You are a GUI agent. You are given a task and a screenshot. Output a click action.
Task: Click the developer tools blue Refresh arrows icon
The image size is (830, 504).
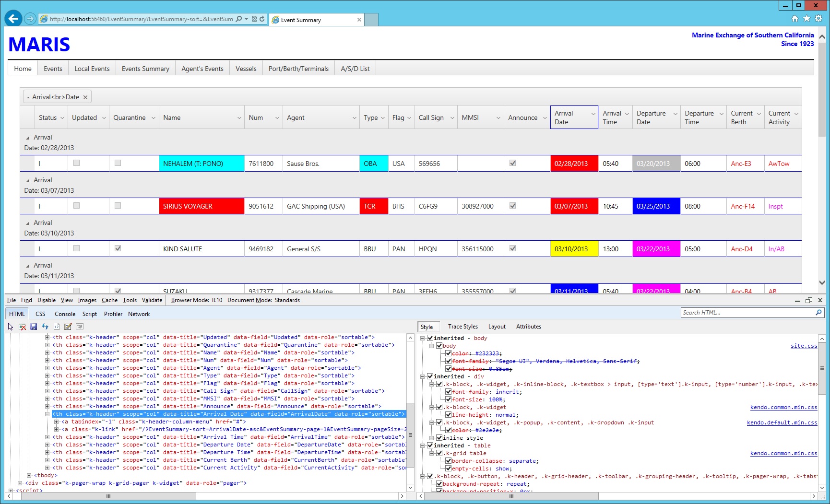click(x=45, y=327)
